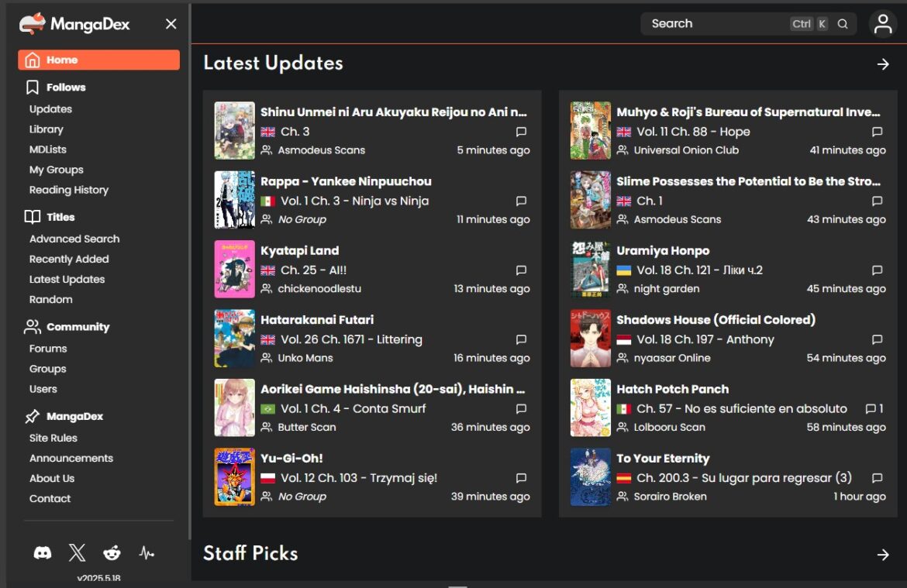The width and height of the screenshot is (907, 588).
Task: Open the X (Twitter) icon link
Action: [x=77, y=552]
